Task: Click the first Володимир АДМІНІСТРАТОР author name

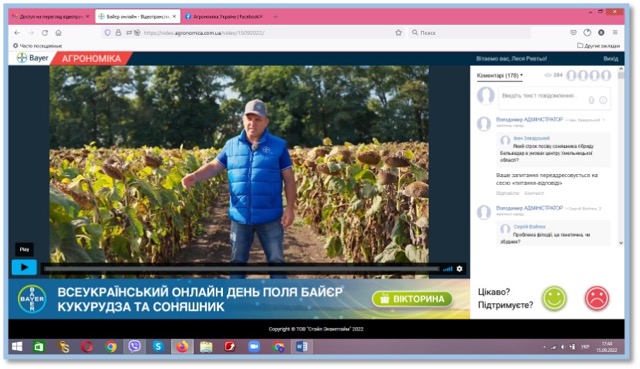Action: [529, 120]
